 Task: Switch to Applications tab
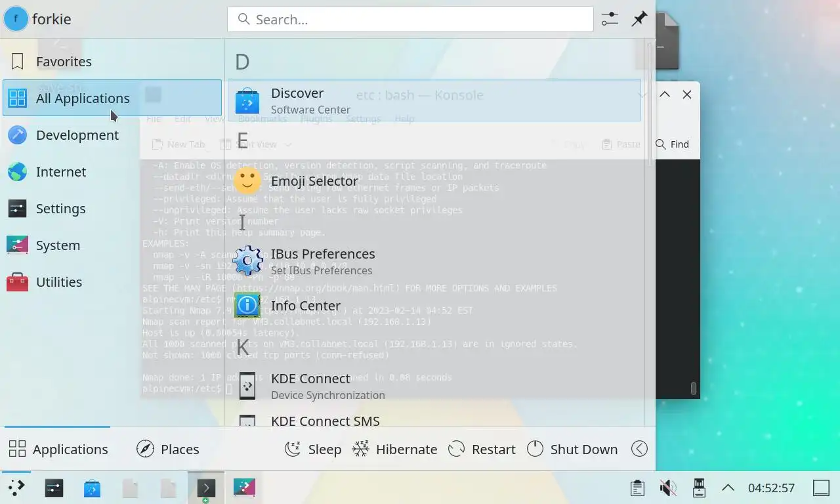(x=58, y=449)
